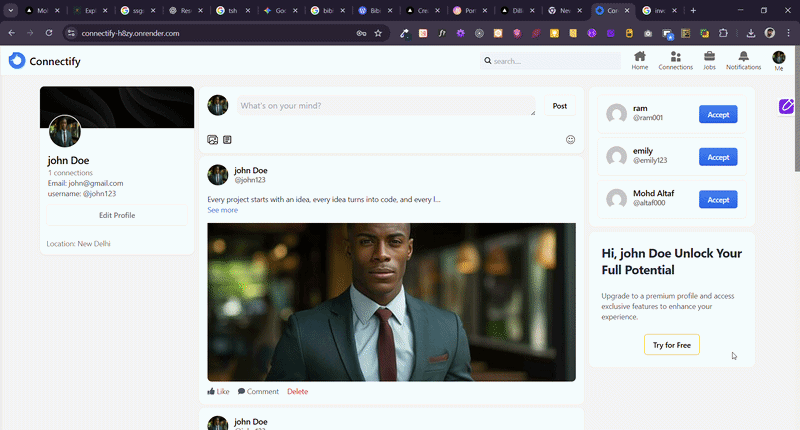This screenshot has height=430, width=800.
Task: Open the Me profile menu
Action: pos(779,60)
